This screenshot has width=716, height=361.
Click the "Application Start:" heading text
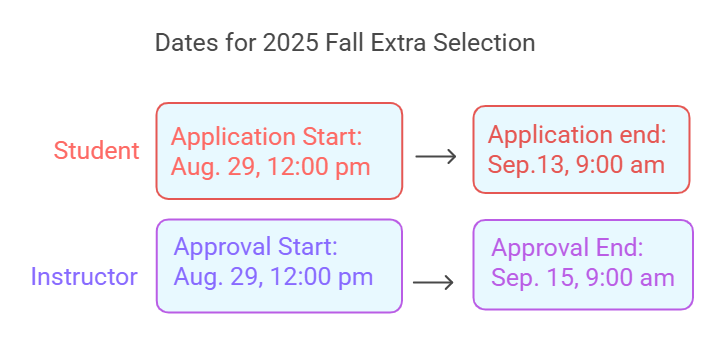266,136
